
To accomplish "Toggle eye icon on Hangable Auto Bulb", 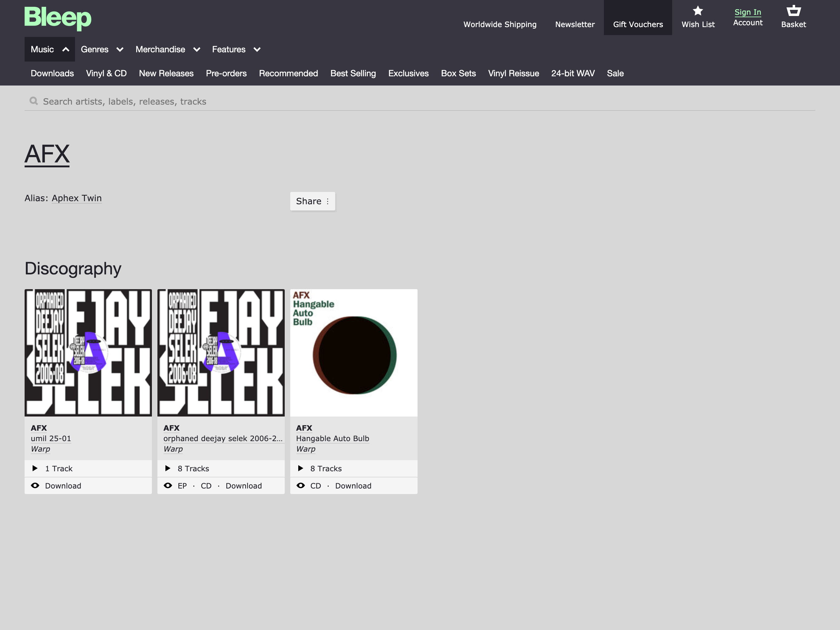I will [x=300, y=486].
